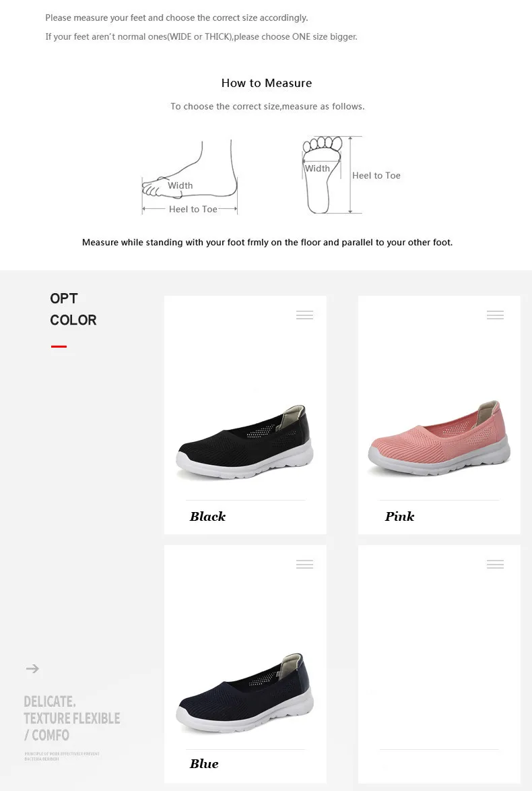
Task: Click hamburger icon on Black shoe card
Action: click(304, 315)
